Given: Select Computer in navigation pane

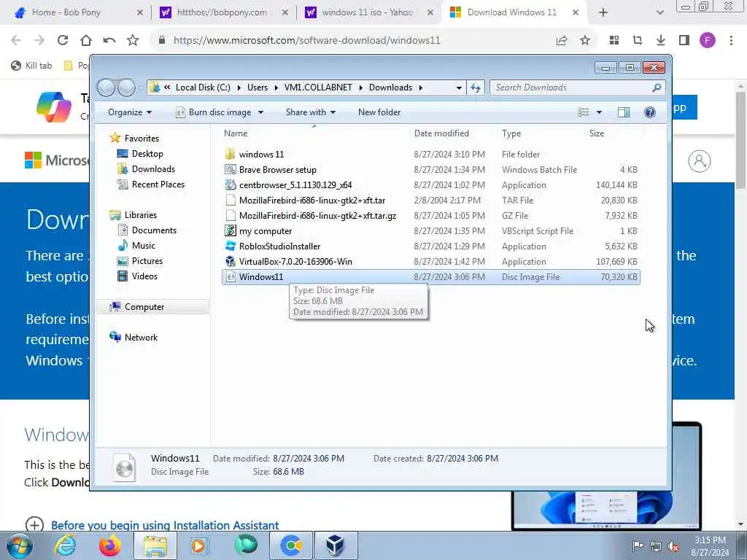Looking at the screenshot, I should [x=144, y=307].
